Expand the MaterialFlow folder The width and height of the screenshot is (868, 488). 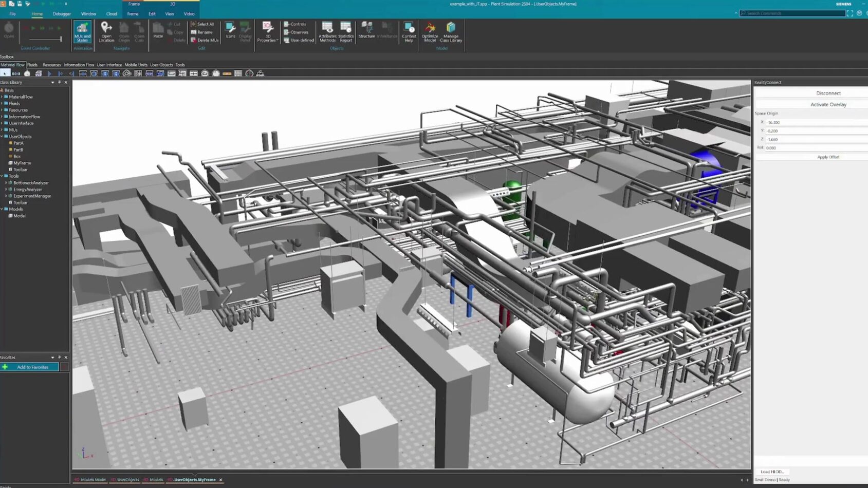click(2, 97)
